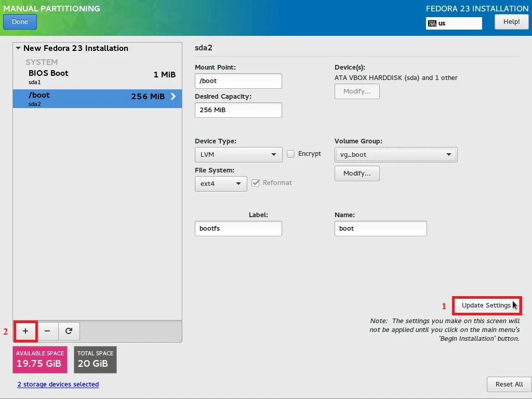Select the /boot sda2 partition row
532x399 pixels.
pos(97,99)
